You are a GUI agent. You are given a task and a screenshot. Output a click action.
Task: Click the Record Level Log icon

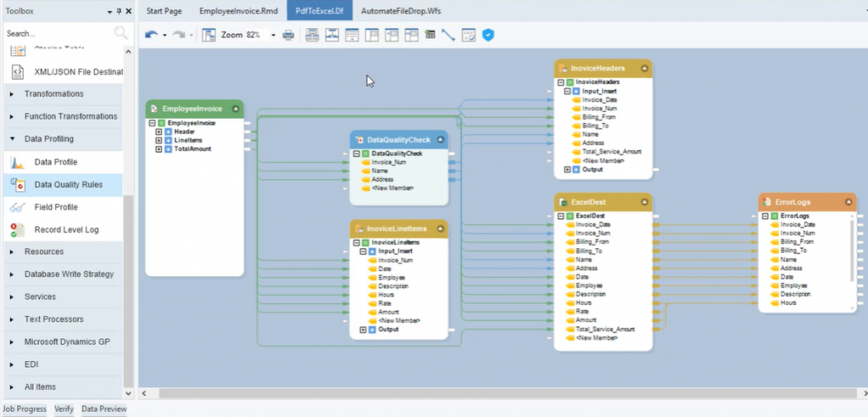click(x=19, y=230)
